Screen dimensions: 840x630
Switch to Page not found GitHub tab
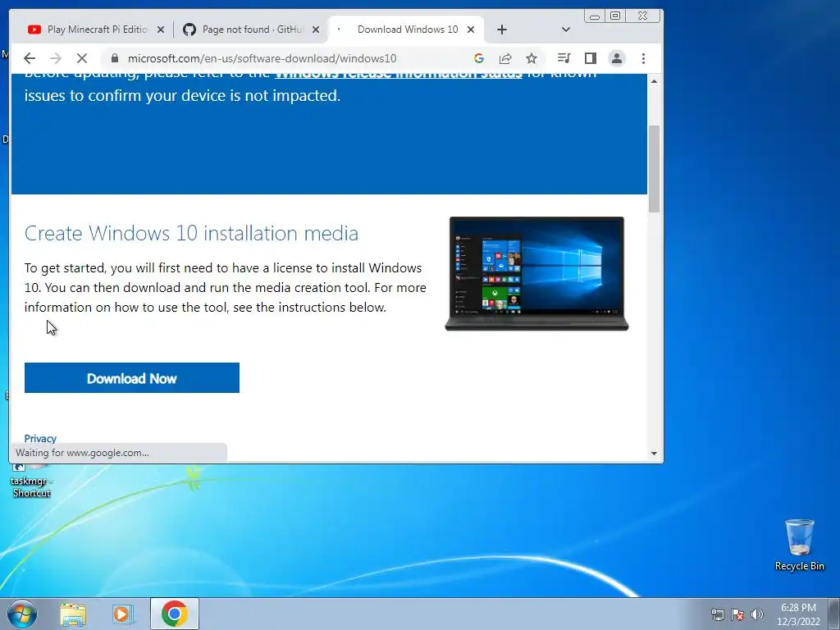(x=253, y=30)
